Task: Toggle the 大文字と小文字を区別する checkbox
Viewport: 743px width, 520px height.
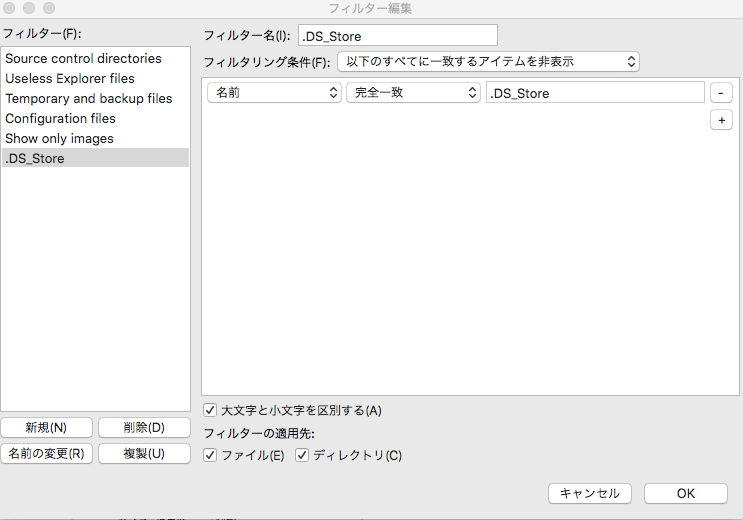Action: [210, 410]
